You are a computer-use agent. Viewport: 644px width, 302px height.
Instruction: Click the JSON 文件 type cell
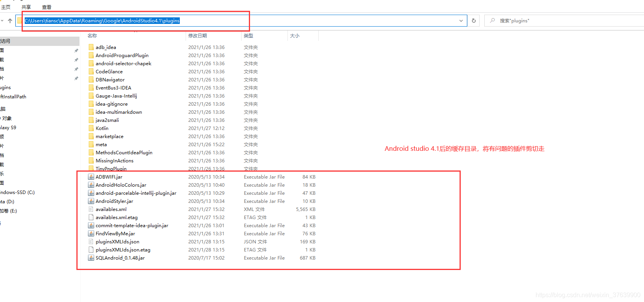(x=255, y=241)
